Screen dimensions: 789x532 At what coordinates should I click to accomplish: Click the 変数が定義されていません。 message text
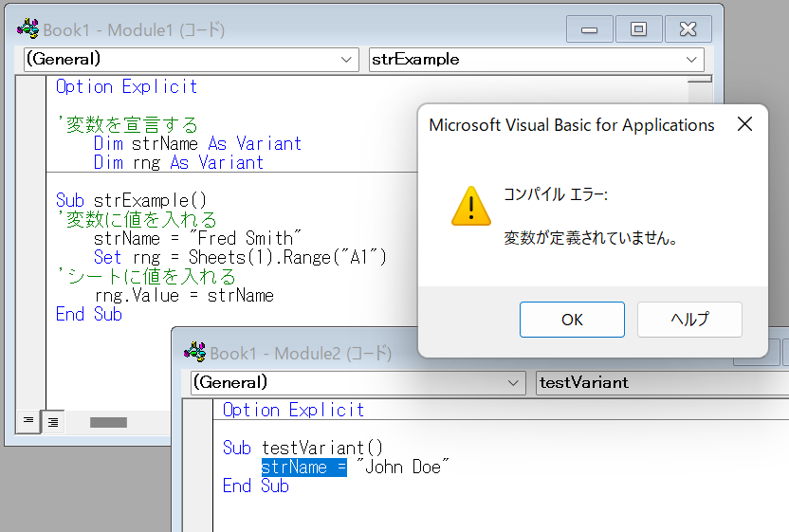click(591, 238)
